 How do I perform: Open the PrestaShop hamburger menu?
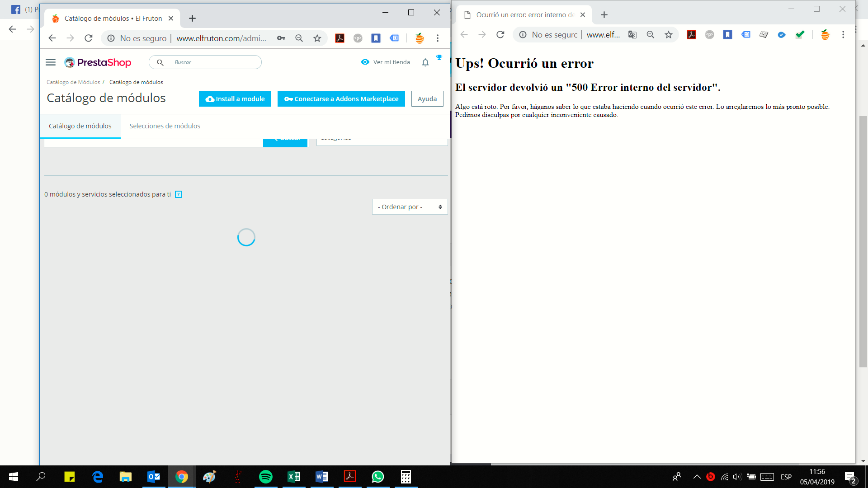pos(51,62)
